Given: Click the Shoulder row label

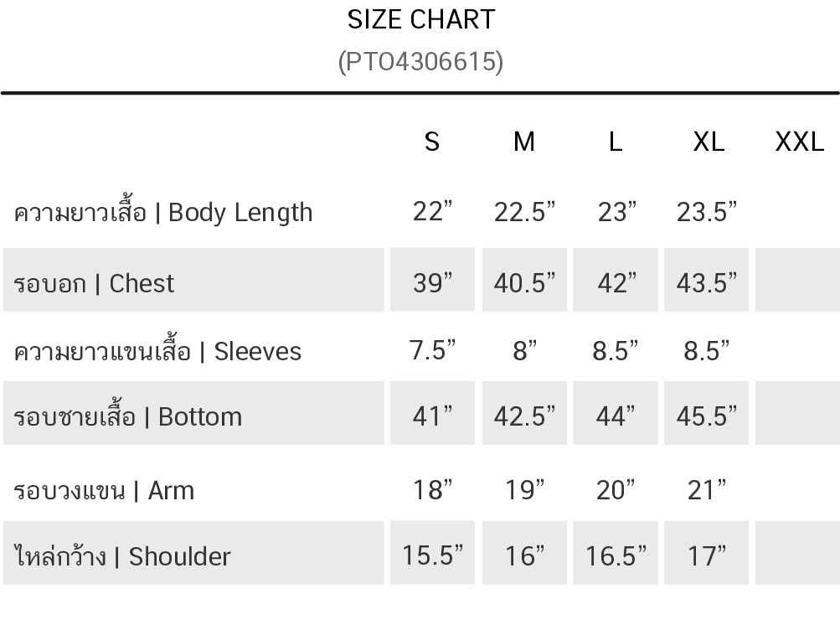Looking at the screenshot, I should pos(122,555).
